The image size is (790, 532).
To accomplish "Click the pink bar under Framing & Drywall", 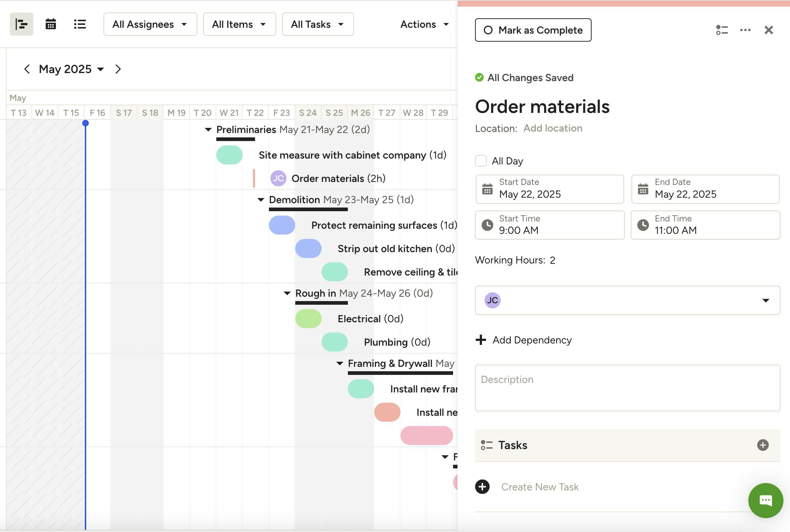I will pyautogui.click(x=426, y=436).
